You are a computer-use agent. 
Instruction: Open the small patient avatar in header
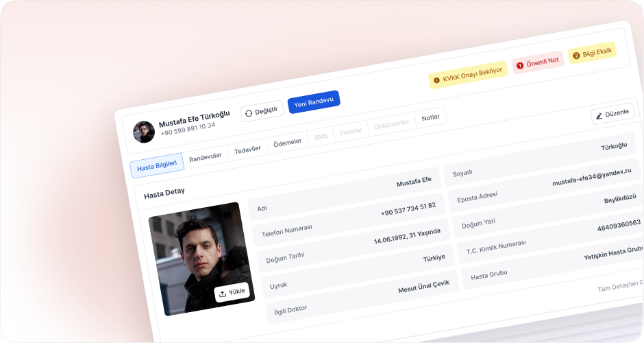[x=144, y=132]
